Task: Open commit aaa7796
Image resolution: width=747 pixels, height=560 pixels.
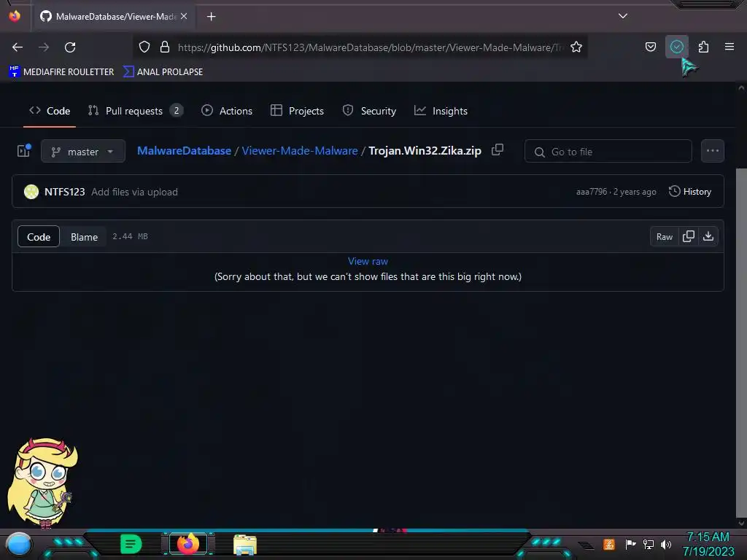Action: 592,192
